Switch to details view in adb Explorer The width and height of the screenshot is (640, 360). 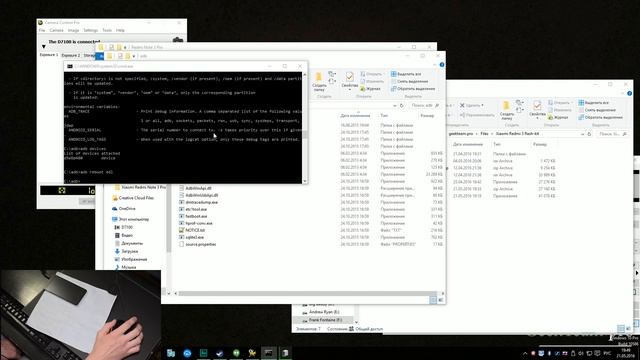(433, 300)
